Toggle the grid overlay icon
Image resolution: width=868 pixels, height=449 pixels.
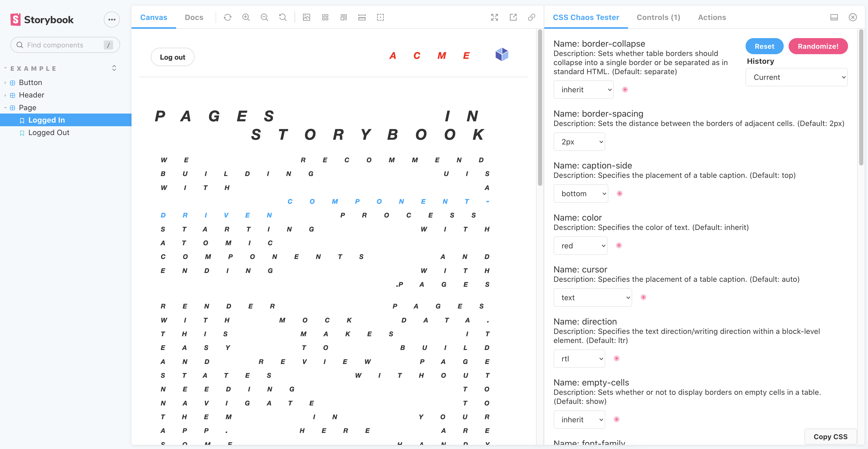(x=325, y=17)
